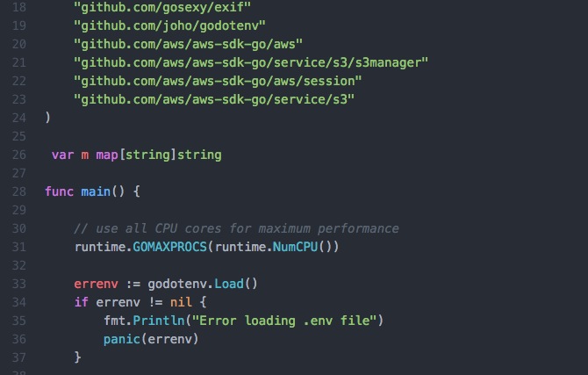This screenshot has width=588, height=375.
Task: Click line number 36 in gutter
Action: pos(19,339)
